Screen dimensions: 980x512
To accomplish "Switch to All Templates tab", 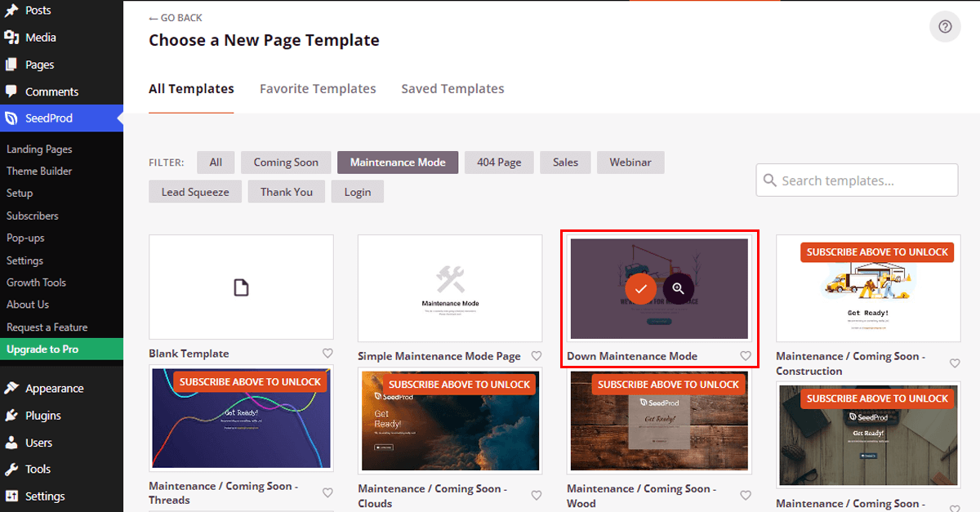I will point(191,89).
